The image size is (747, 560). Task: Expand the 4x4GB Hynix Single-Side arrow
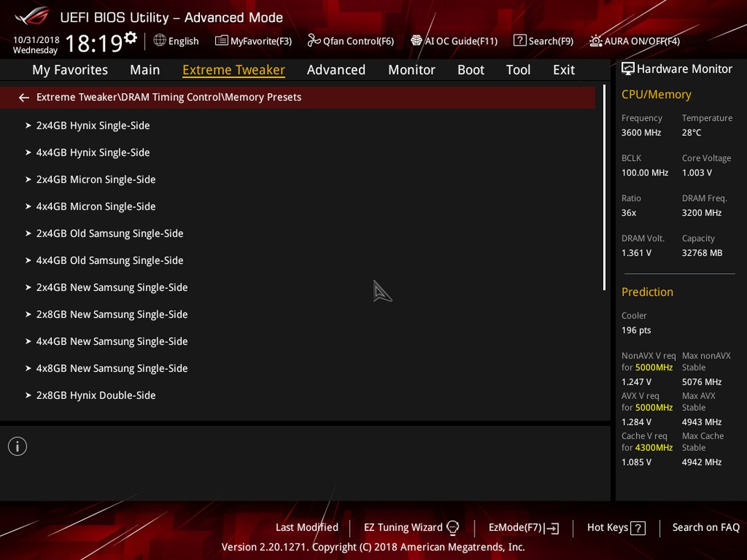click(x=28, y=153)
